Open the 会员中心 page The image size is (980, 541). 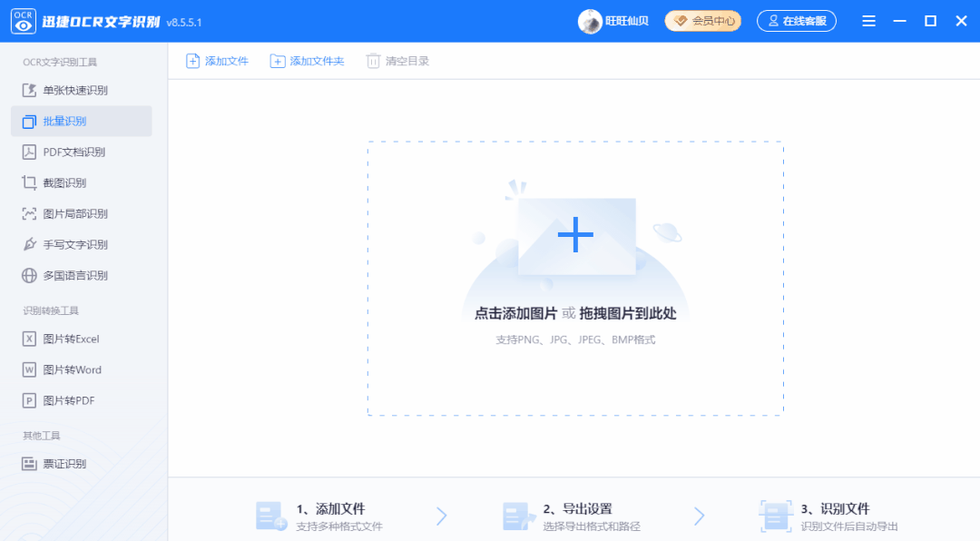[x=703, y=20]
